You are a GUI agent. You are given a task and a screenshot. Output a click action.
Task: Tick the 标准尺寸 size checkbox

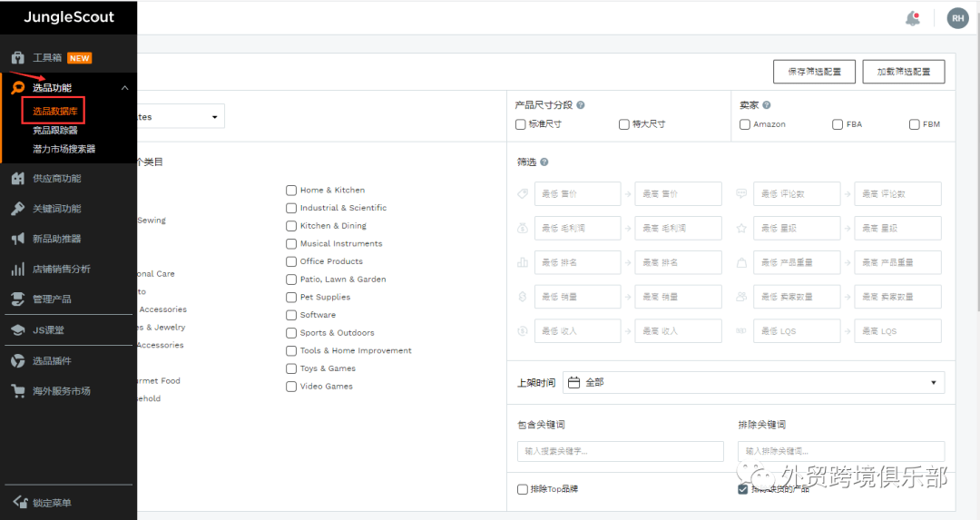pos(521,124)
